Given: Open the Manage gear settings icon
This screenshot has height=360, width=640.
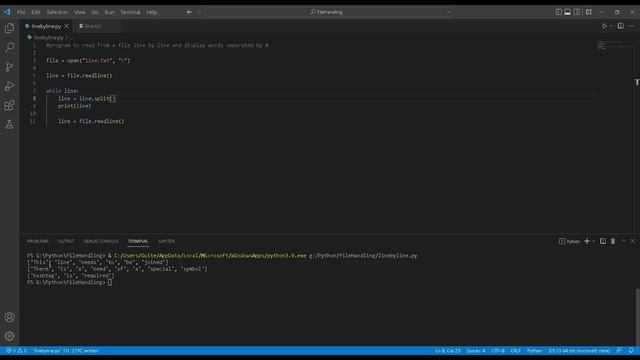Looking at the screenshot, I should [x=9, y=336].
